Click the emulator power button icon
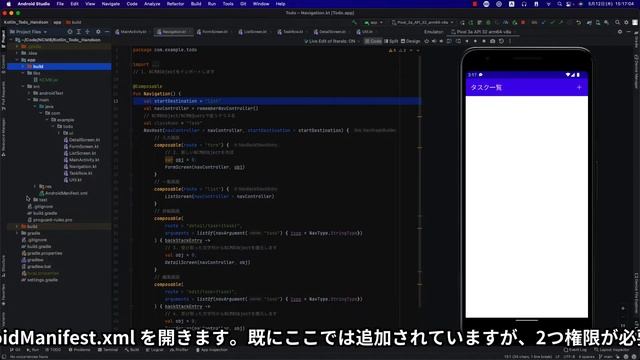The height and width of the screenshot is (360, 640). point(427,41)
